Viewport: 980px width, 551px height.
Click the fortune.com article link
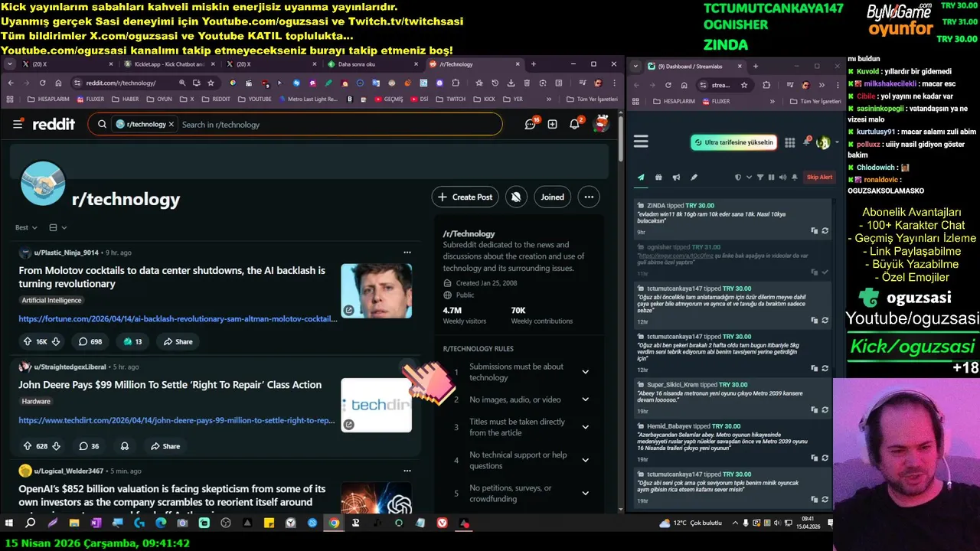coord(178,318)
